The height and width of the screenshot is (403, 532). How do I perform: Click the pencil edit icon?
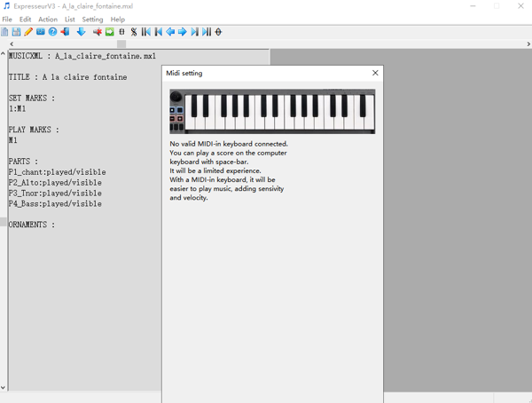click(x=28, y=32)
